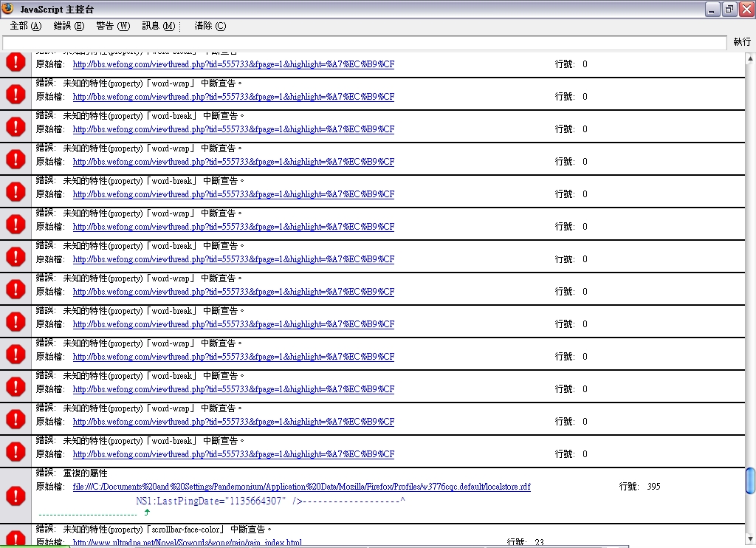Click error icon beside scrollbar-face-color entry
This screenshot has height=548, width=756.
pyautogui.click(x=15, y=538)
